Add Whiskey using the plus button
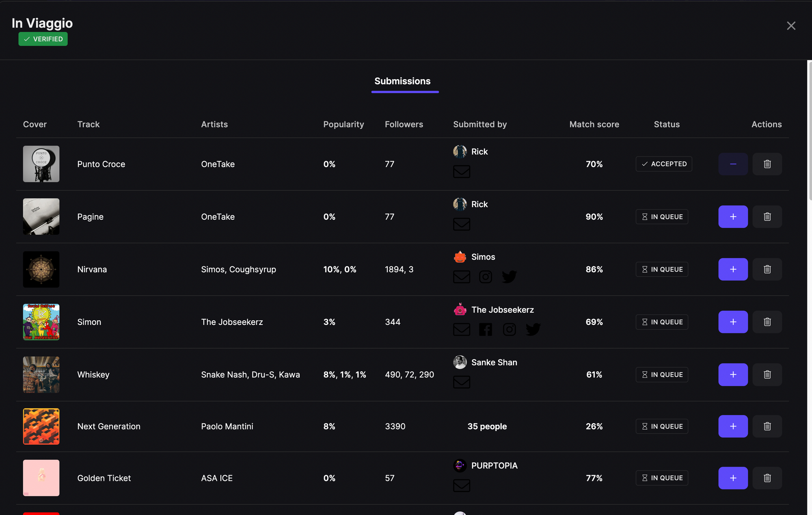The image size is (812, 515). (x=733, y=374)
